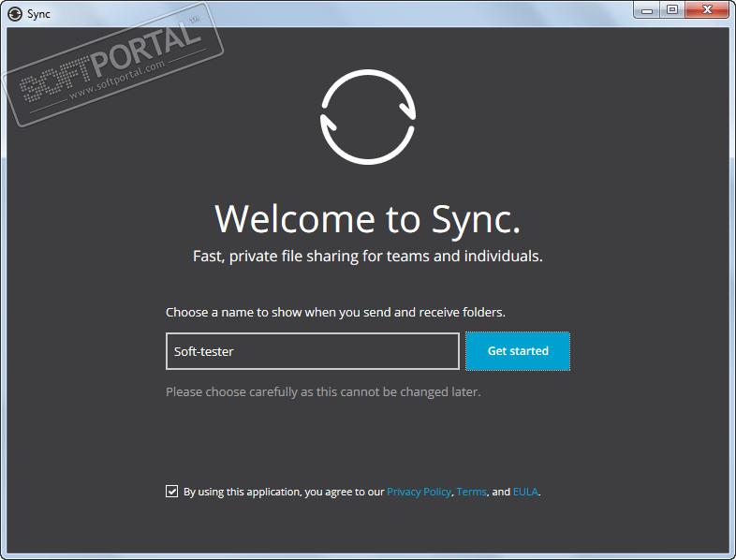Click the Sync app icon in title bar
This screenshot has width=736, height=560.
point(14,14)
